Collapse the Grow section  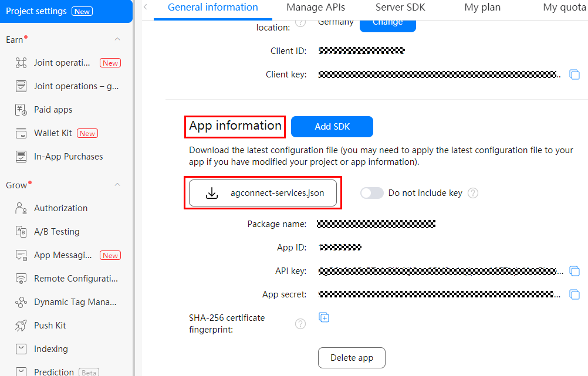coord(117,185)
